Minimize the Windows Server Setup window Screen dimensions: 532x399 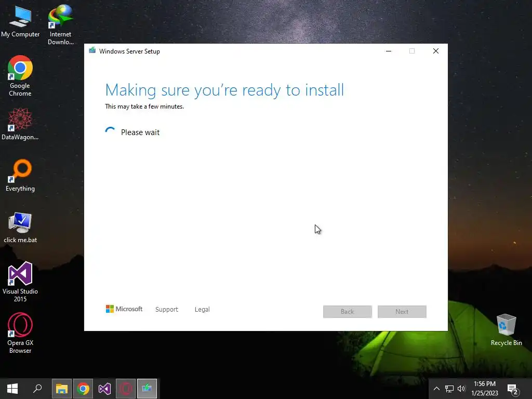point(389,51)
